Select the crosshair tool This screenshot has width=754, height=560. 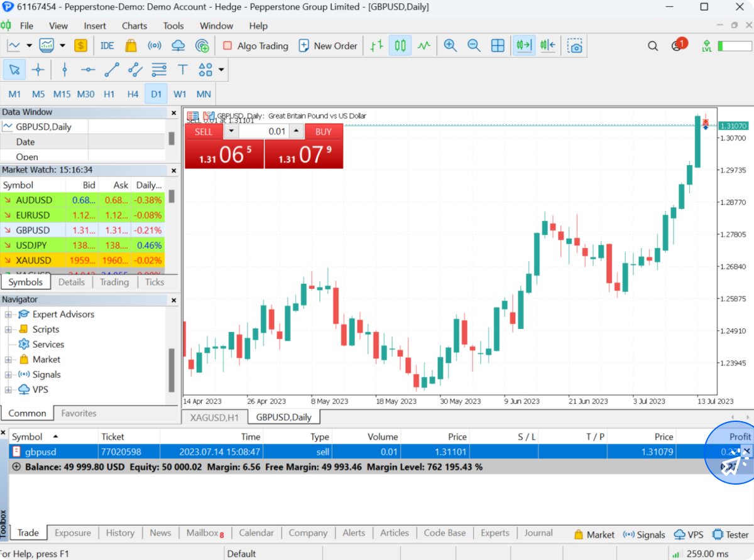[x=38, y=70]
